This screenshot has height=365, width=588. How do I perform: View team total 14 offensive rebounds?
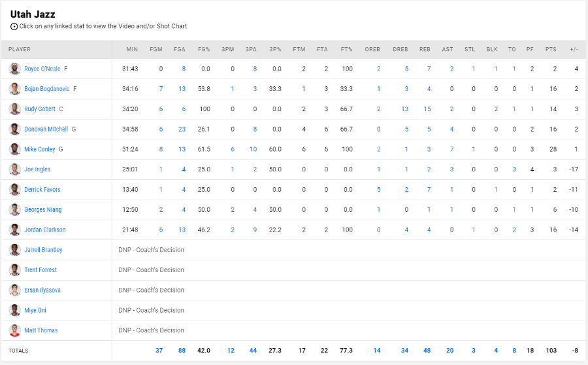[377, 351]
